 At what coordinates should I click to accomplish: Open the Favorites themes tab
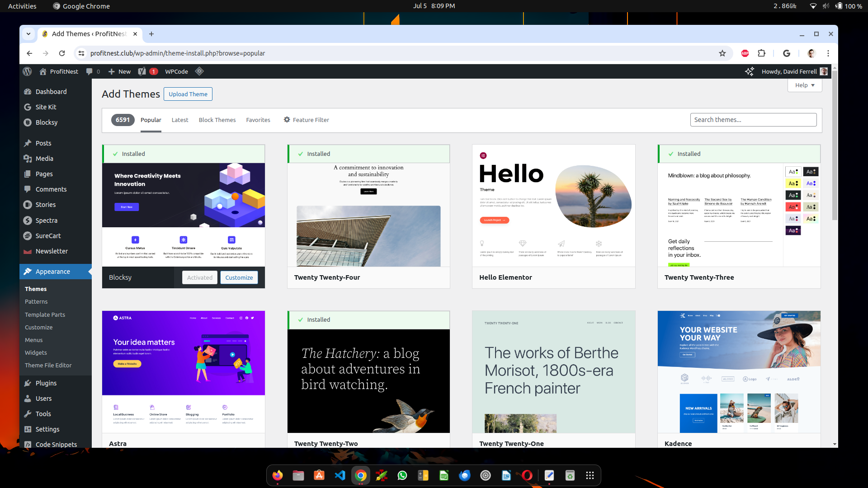[258, 120]
